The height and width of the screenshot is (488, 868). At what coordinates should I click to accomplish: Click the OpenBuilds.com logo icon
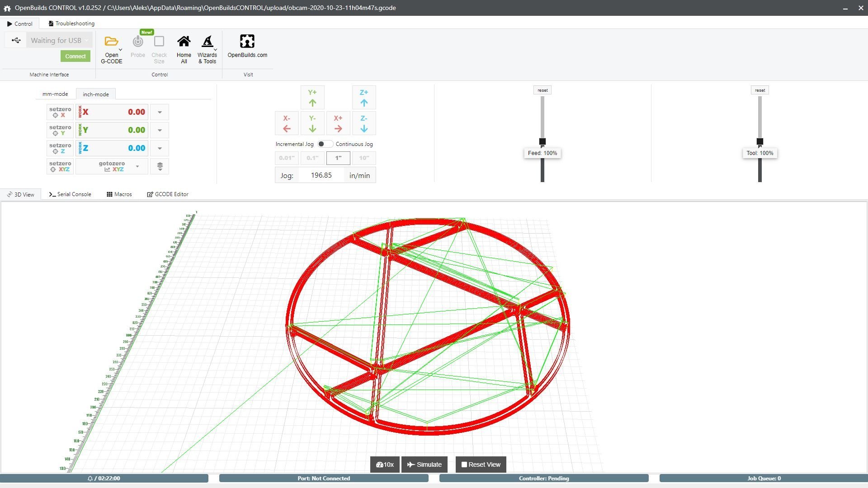247,42
